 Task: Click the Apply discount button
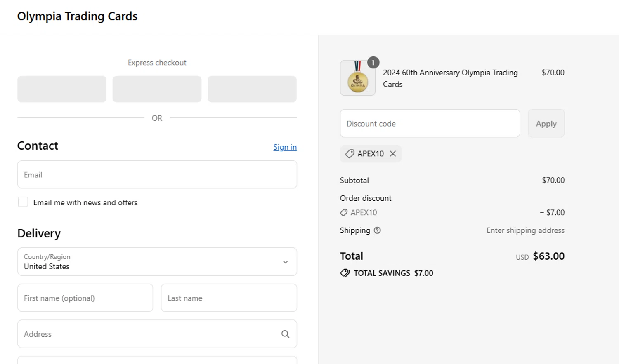[546, 123]
